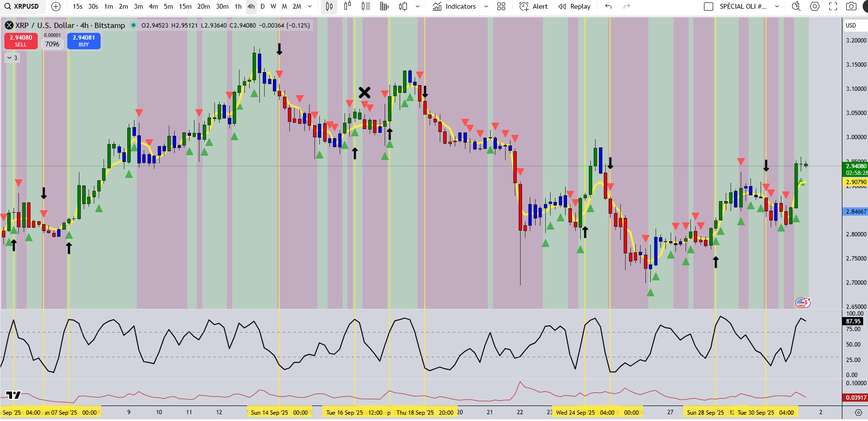
Task: Click the red SELL 2.94080 button
Action: tap(21, 41)
